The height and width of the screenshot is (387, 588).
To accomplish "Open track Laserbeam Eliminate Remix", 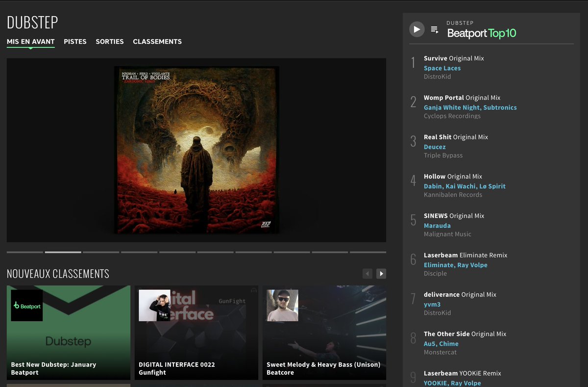I will [x=465, y=255].
